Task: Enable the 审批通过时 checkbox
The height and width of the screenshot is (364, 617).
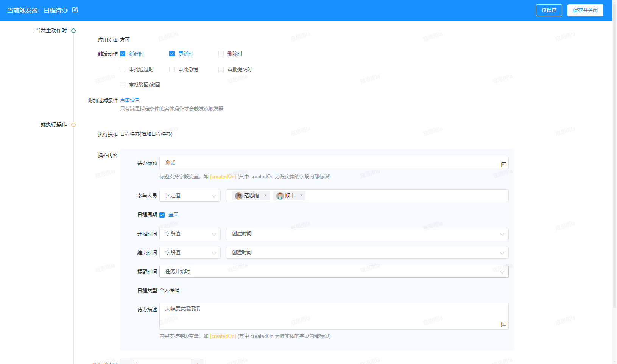Action: 123,69
